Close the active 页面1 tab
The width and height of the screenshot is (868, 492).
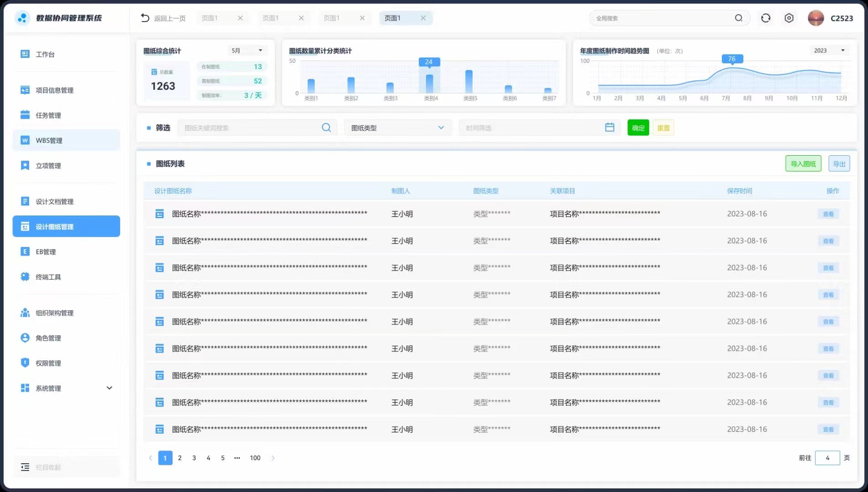tap(423, 18)
